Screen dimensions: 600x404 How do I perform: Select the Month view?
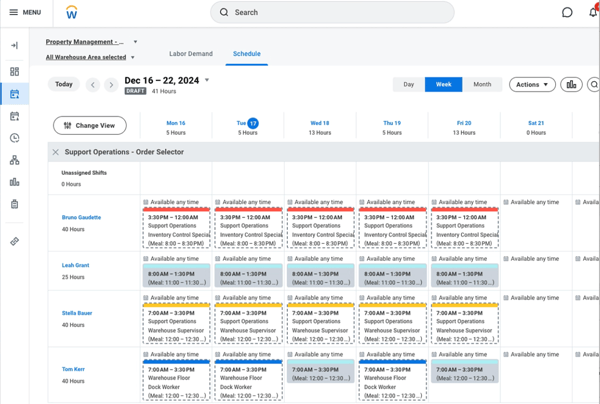tap(481, 85)
